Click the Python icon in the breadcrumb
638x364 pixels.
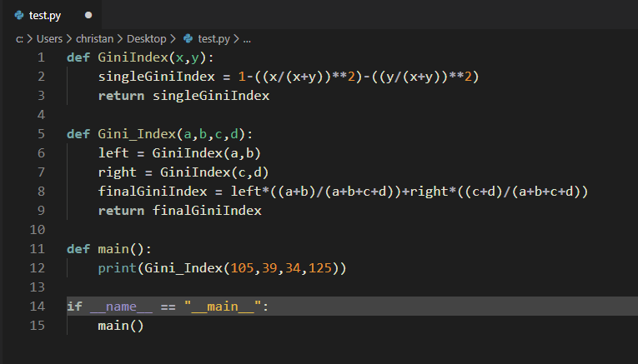click(x=188, y=38)
